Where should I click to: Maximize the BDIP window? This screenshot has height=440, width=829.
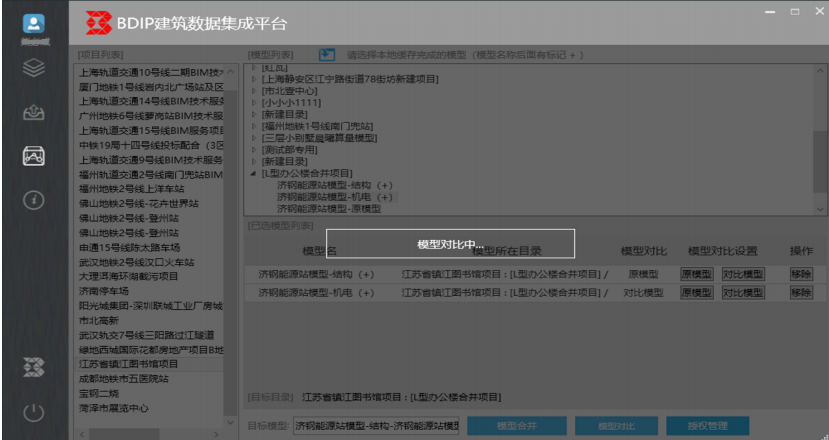point(795,12)
